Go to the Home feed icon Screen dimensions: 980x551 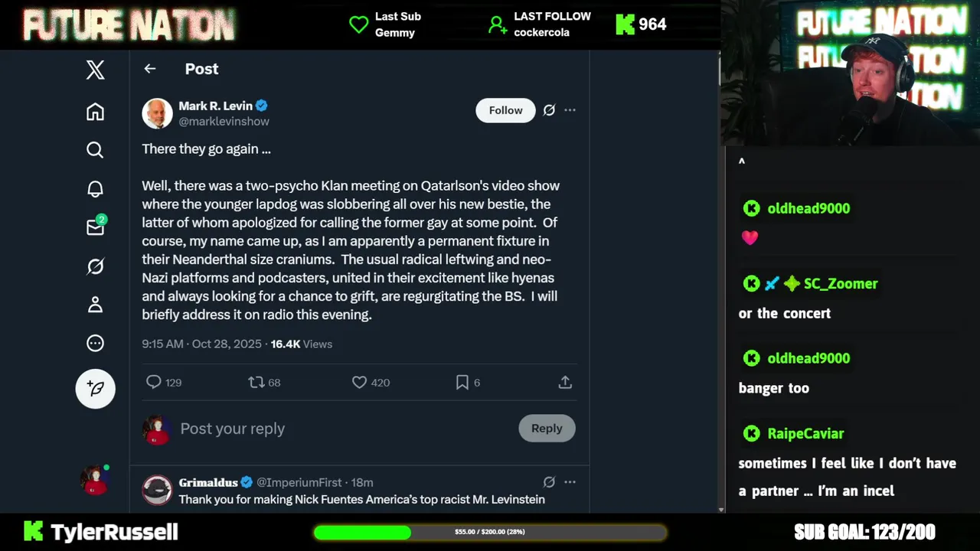click(x=95, y=112)
